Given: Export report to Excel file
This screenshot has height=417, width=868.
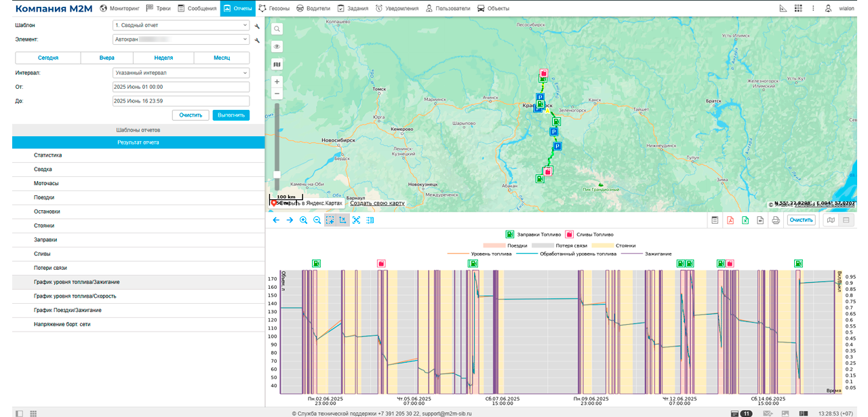Looking at the screenshot, I should [x=745, y=220].
